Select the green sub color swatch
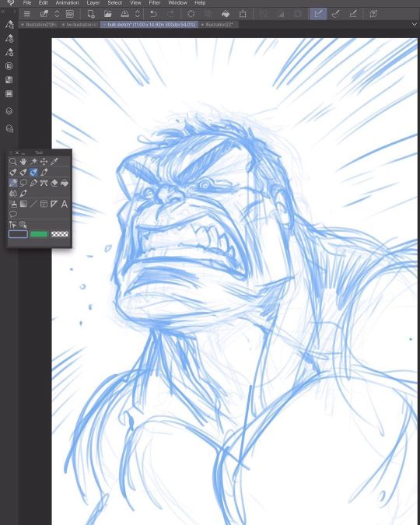The width and height of the screenshot is (420, 525). [39, 234]
